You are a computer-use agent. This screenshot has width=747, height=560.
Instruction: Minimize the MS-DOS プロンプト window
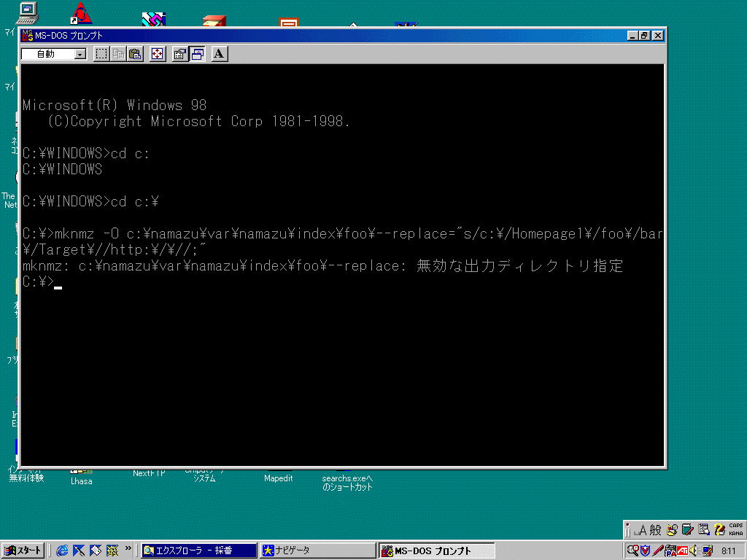(632, 36)
